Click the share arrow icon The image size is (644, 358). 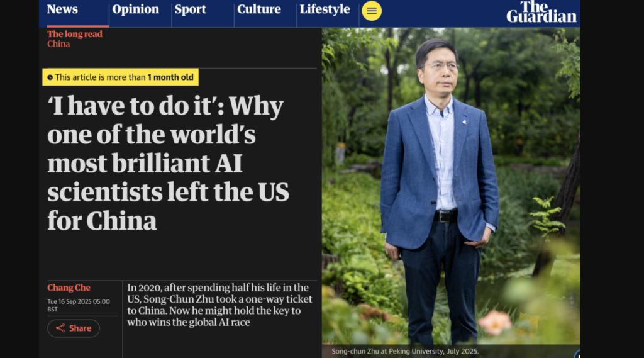pos(60,328)
